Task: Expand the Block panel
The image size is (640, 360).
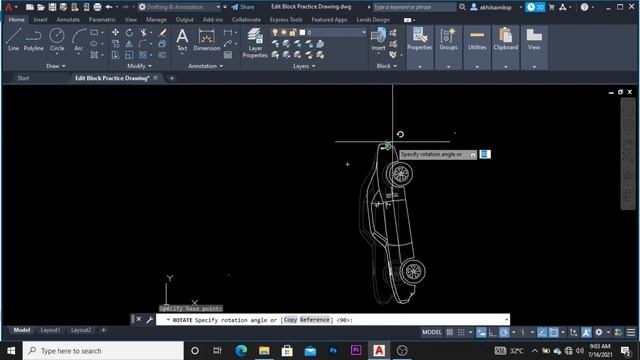Action: click(386, 66)
